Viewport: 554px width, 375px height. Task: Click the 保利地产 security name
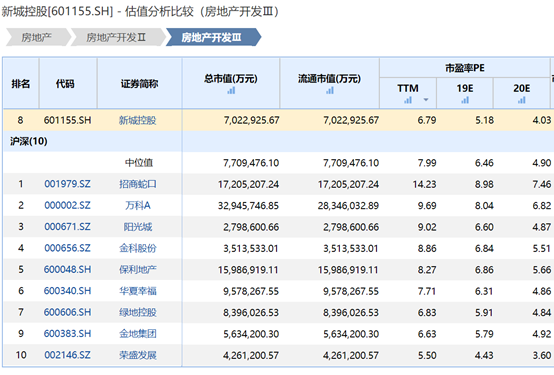138,269
